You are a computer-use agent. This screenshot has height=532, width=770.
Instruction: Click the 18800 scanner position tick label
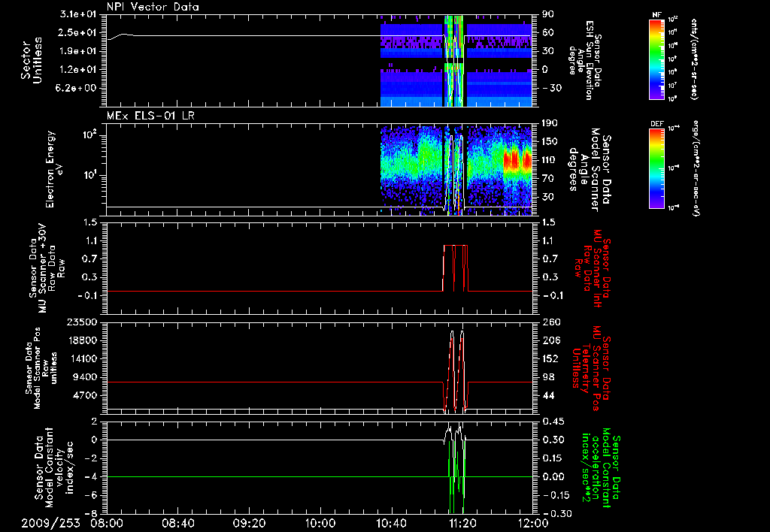81,340
